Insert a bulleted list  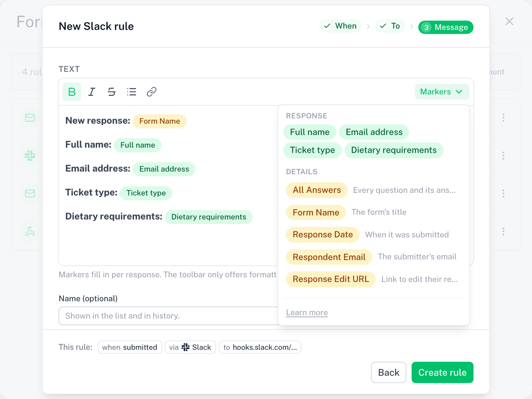pos(132,92)
